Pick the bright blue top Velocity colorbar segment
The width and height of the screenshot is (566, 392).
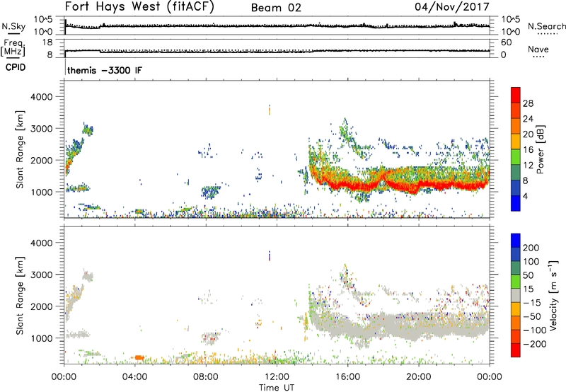point(516,241)
